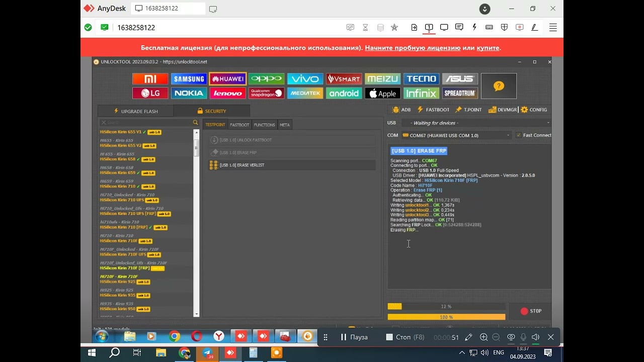Image resolution: width=644 pixels, height=362 pixels.
Task: Click the red STOP button
Action: (531, 311)
